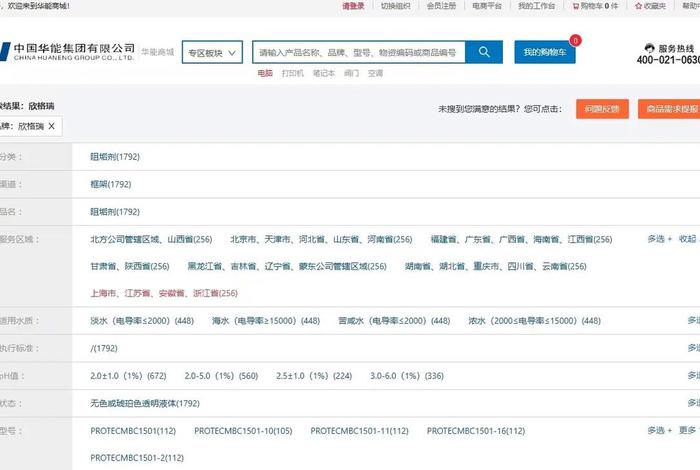Filter model PROTECMBC1501-11(112)

(359, 431)
